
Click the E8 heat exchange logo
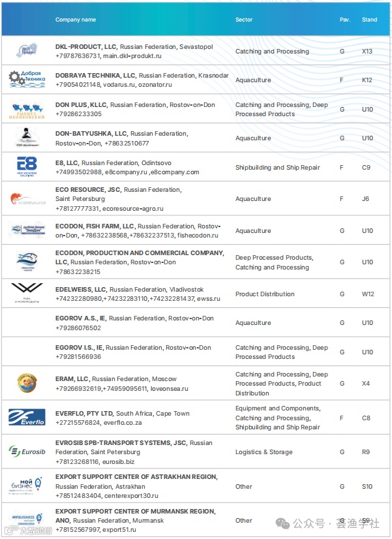coord(27,166)
